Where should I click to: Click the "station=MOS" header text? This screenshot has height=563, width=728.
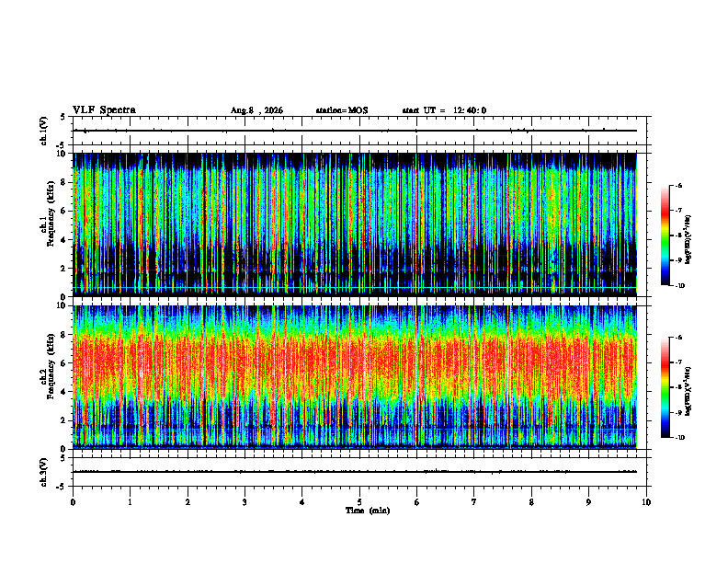pyautogui.click(x=342, y=110)
